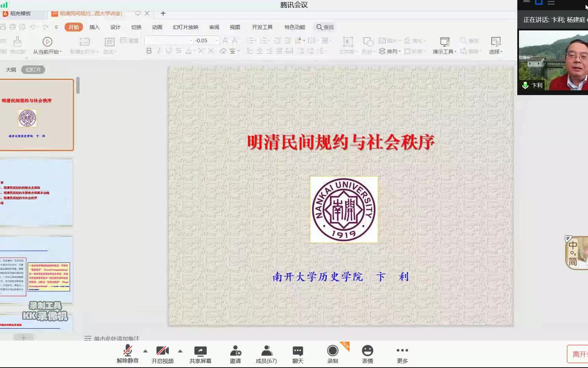The height and width of the screenshot is (368, 588).
Task: Insert a 文本框 text box
Action: [348, 45]
